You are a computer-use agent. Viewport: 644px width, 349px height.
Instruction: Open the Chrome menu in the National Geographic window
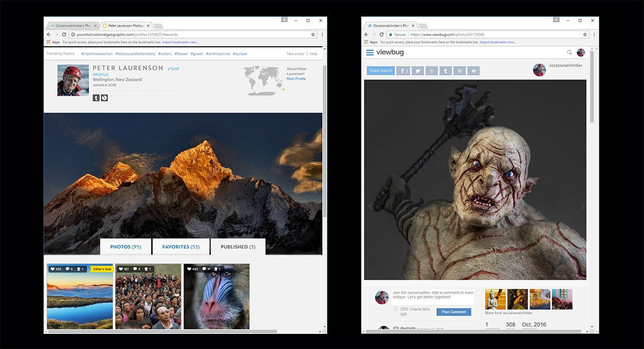[322, 34]
